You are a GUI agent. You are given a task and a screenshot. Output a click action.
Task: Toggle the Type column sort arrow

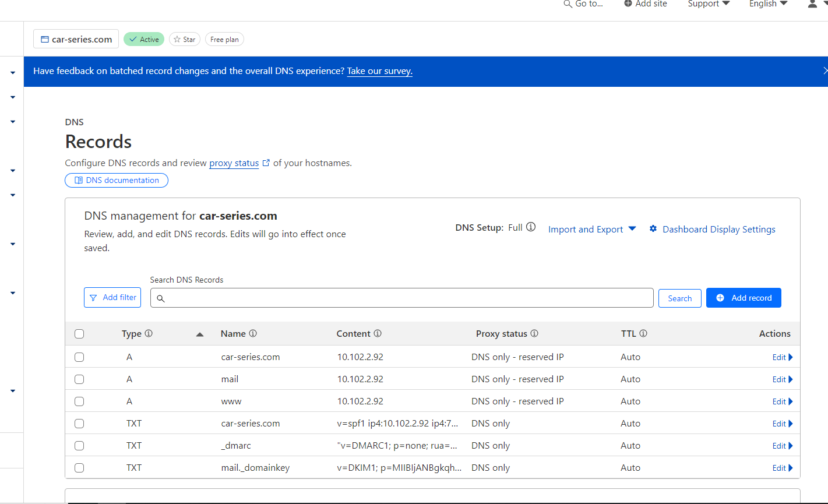click(200, 334)
